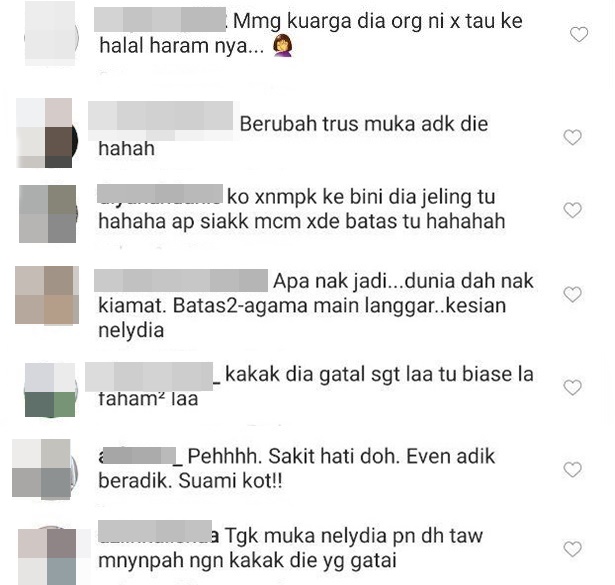Select the facepalm emoji in first comment

coord(283,45)
